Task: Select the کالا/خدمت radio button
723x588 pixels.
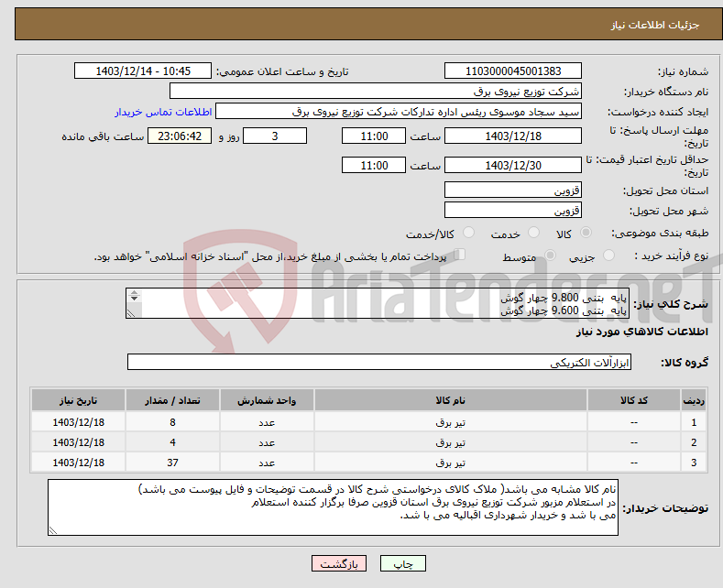Action: [468, 233]
